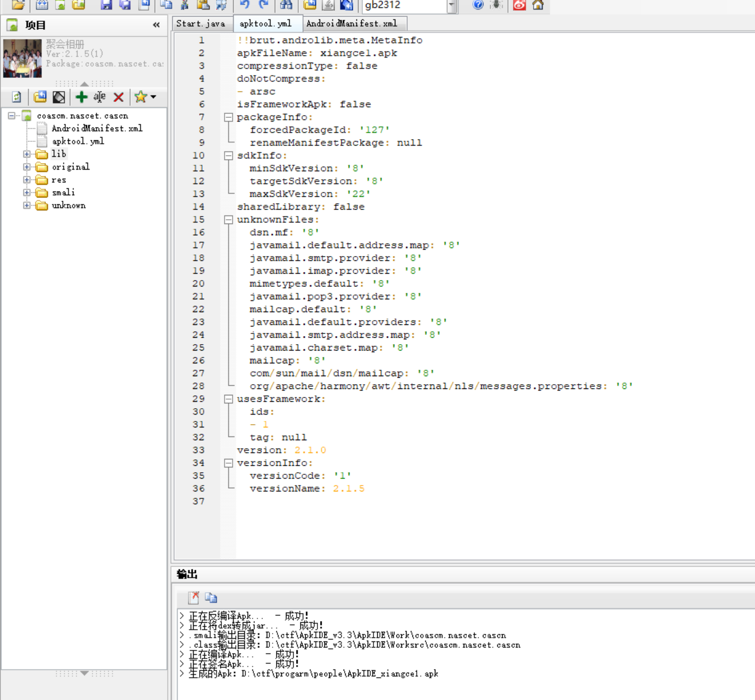The image size is (755, 700).
Task: Collapse the versionInfo code fold
Action: [x=228, y=463]
